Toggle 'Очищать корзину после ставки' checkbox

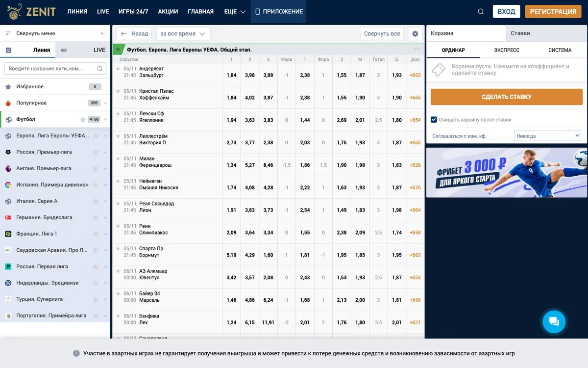[434, 119]
